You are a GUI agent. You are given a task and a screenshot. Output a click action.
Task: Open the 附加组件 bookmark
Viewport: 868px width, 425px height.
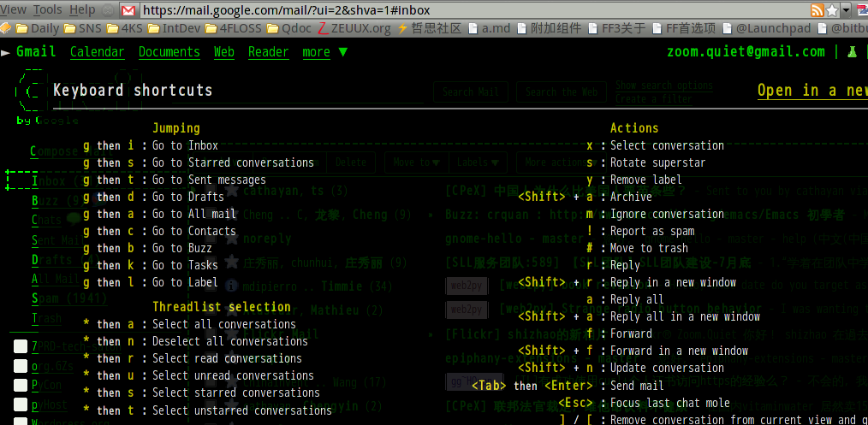click(x=549, y=28)
